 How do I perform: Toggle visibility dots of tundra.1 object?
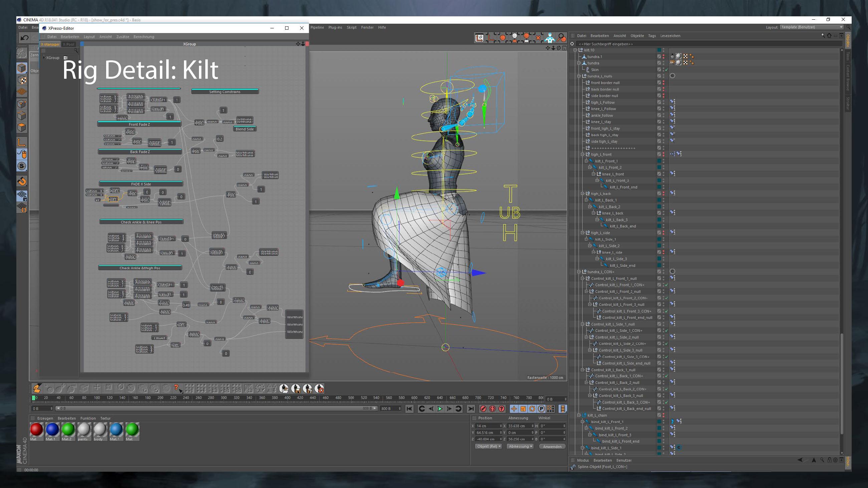[663, 57]
